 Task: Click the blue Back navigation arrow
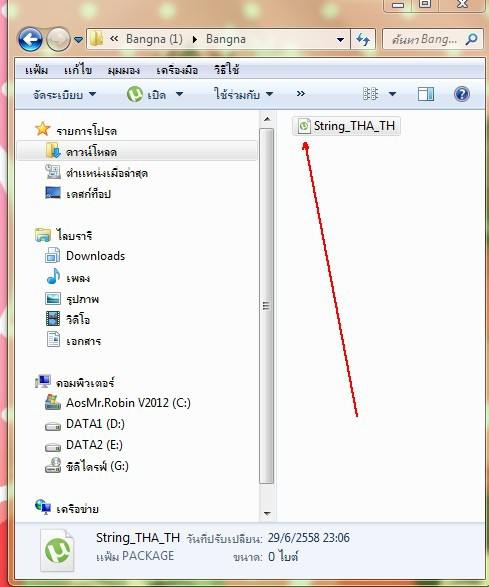(30, 39)
